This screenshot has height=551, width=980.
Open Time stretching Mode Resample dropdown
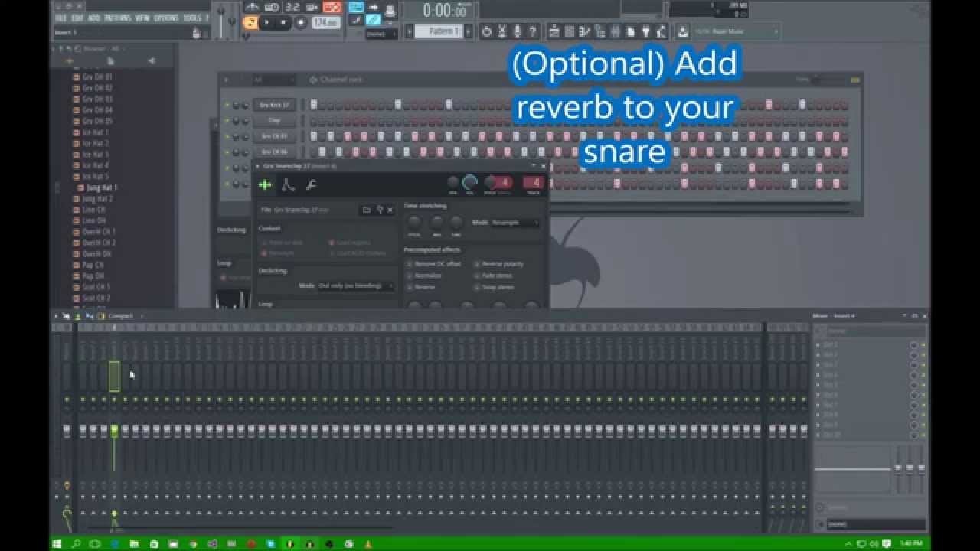click(x=515, y=223)
